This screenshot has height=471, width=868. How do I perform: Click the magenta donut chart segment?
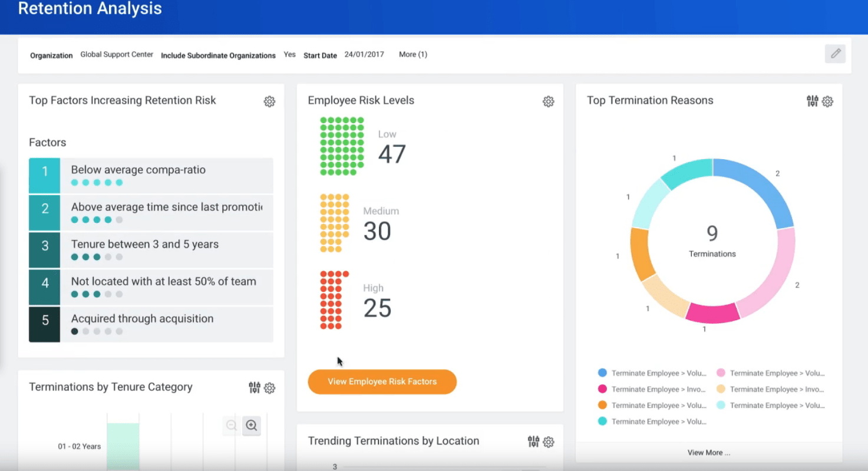pyautogui.click(x=713, y=312)
